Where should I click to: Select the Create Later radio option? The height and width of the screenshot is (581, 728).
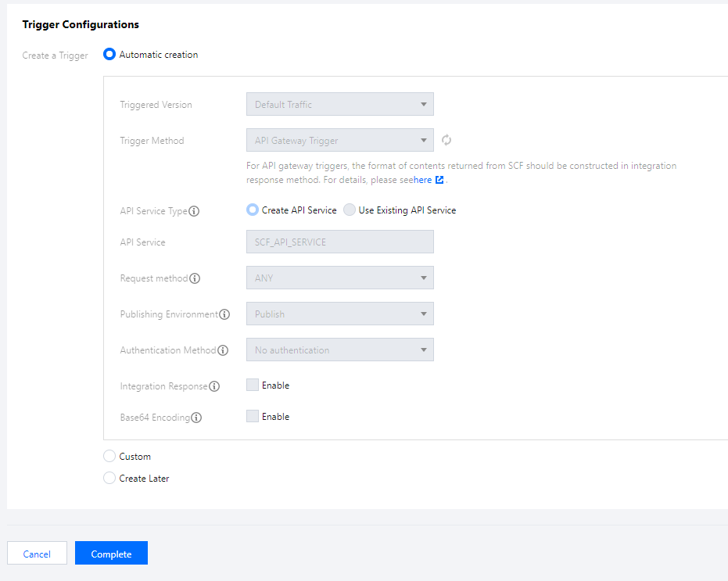[x=109, y=478]
